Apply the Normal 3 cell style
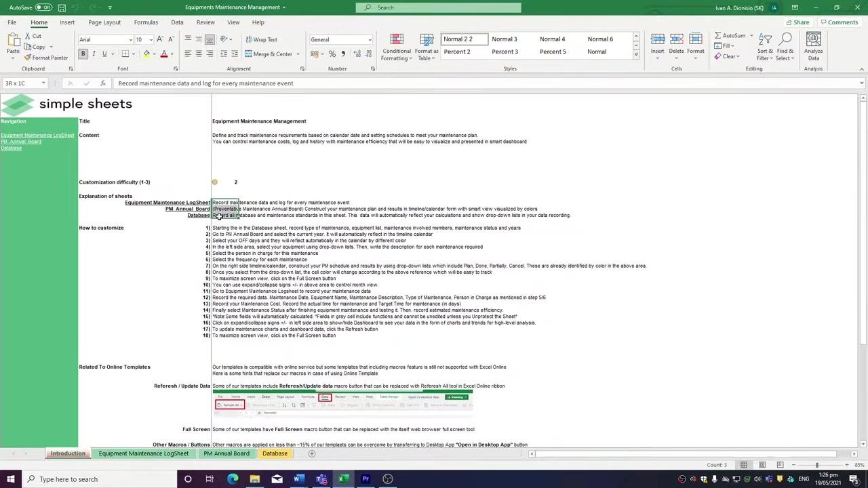 pos(505,39)
